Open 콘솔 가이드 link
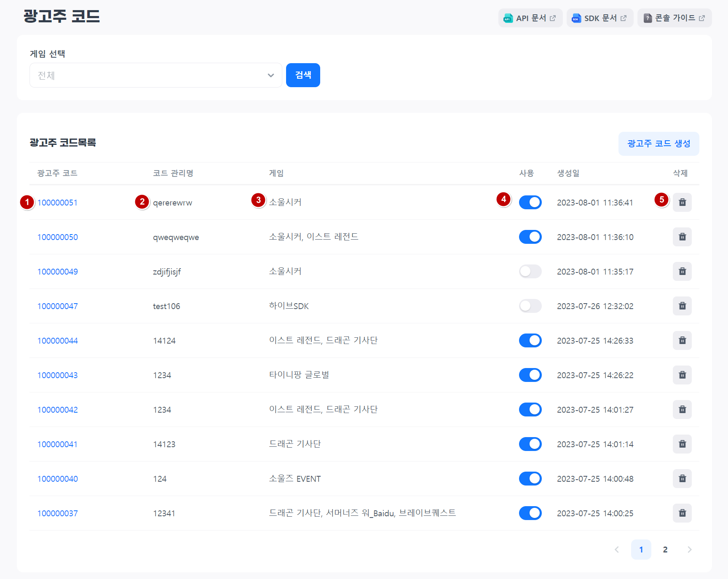This screenshot has height=579, width=728. (674, 18)
